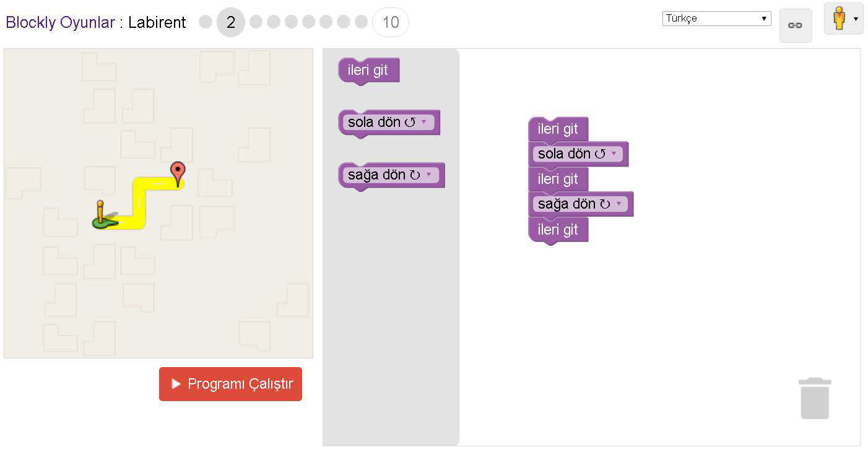Image resolution: width=868 pixels, height=450 pixels.
Task: Click the play icon on Programı Çalıştır
Action: point(176,384)
